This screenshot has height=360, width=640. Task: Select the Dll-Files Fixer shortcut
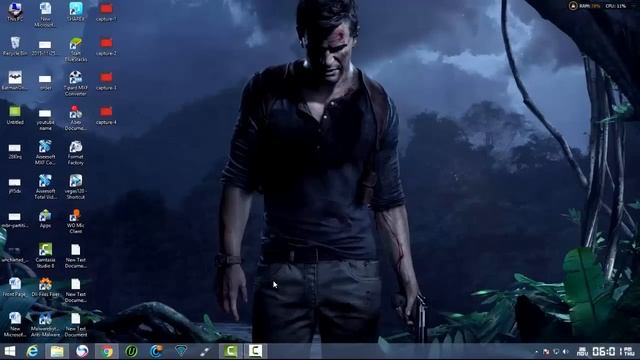click(45, 287)
